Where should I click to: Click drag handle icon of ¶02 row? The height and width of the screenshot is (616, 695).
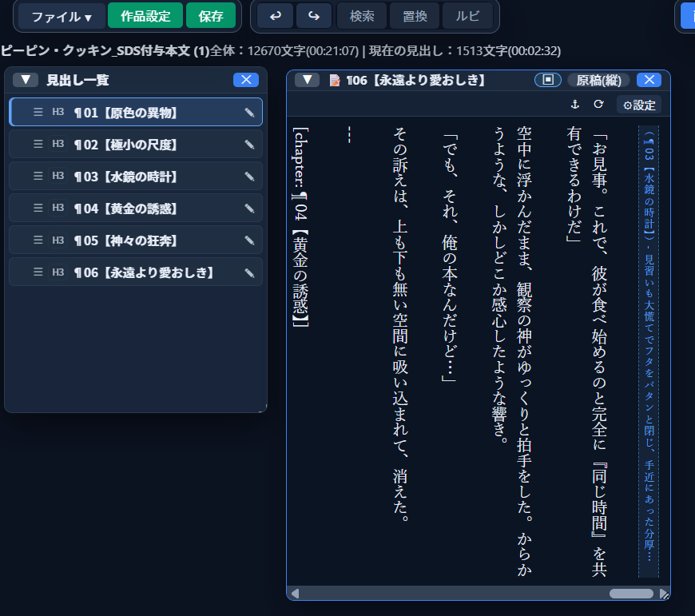click(38, 144)
